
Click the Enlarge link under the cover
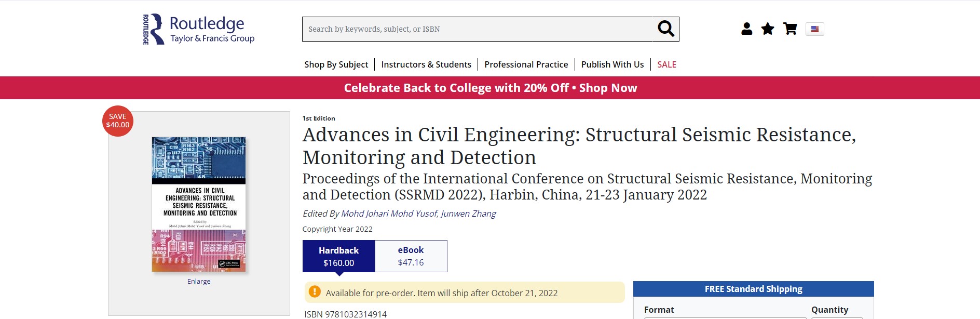[199, 281]
